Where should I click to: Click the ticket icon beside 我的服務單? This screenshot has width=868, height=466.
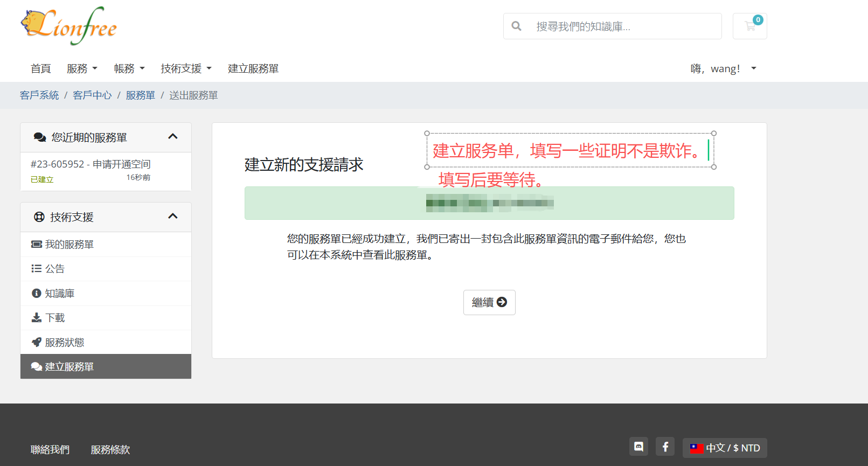37,244
